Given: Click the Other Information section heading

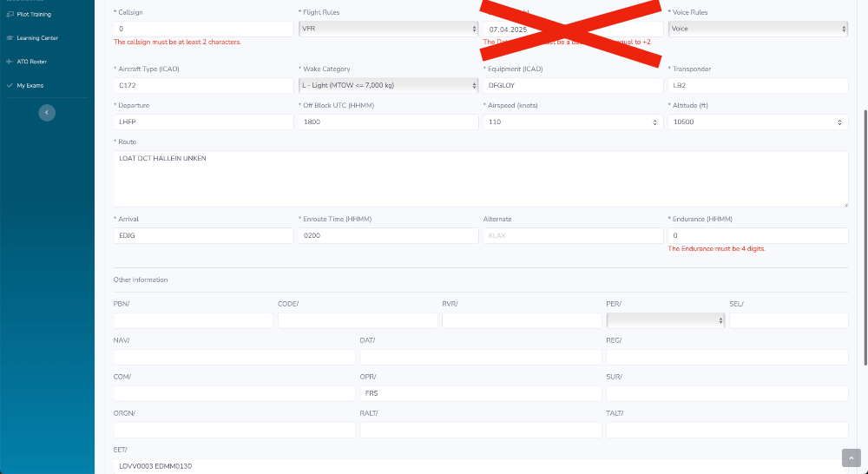Looking at the screenshot, I should pyautogui.click(x=141, y=280).
